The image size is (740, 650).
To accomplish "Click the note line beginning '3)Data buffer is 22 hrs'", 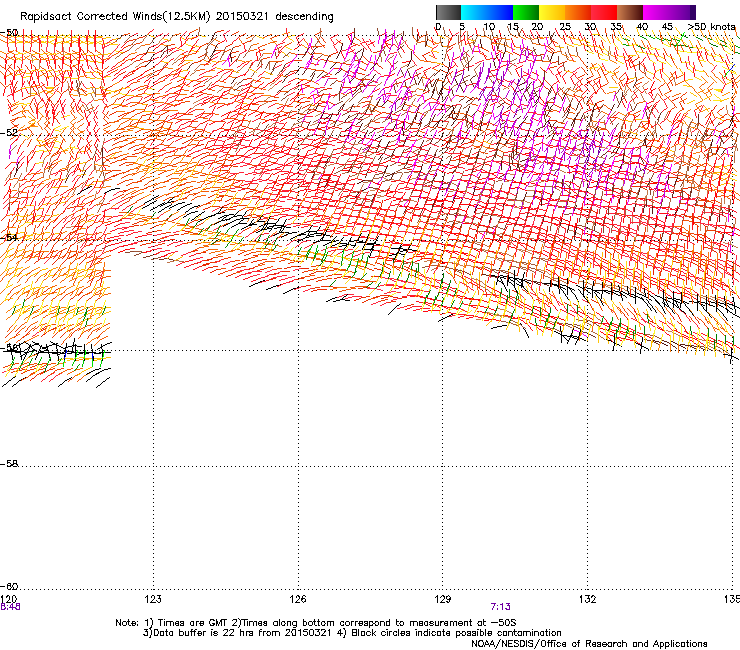I will click(352, 633).
